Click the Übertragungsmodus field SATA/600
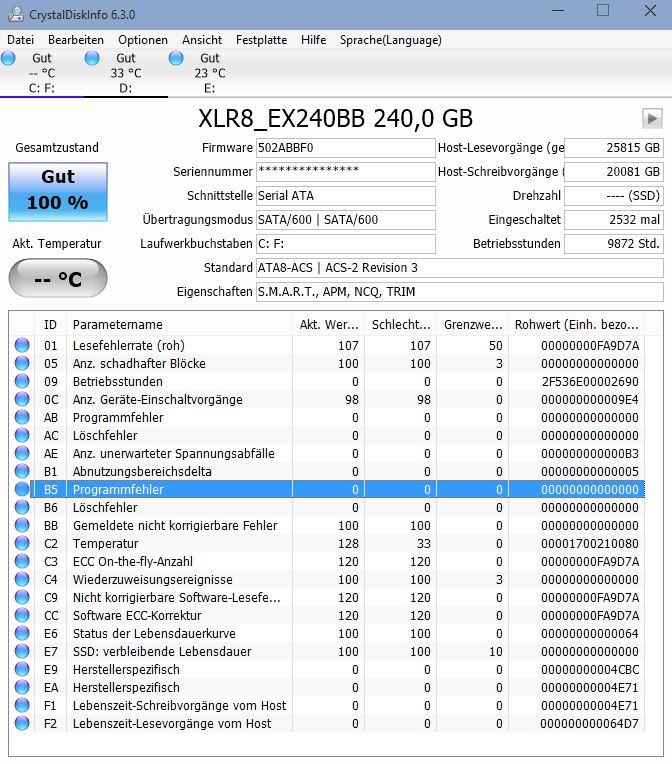Viewport: 672px width, 764px height. tap(346, 219)
